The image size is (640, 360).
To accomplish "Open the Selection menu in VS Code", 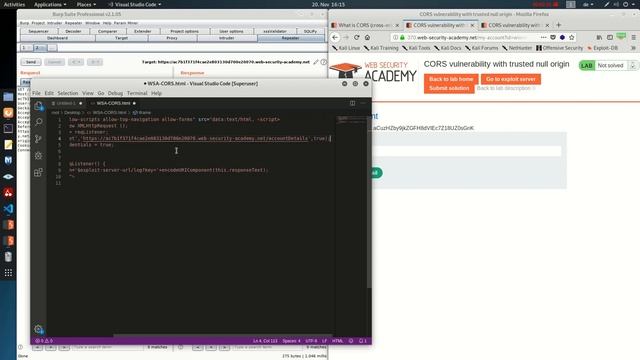I will pyautogui.click(x=67, y=93).
